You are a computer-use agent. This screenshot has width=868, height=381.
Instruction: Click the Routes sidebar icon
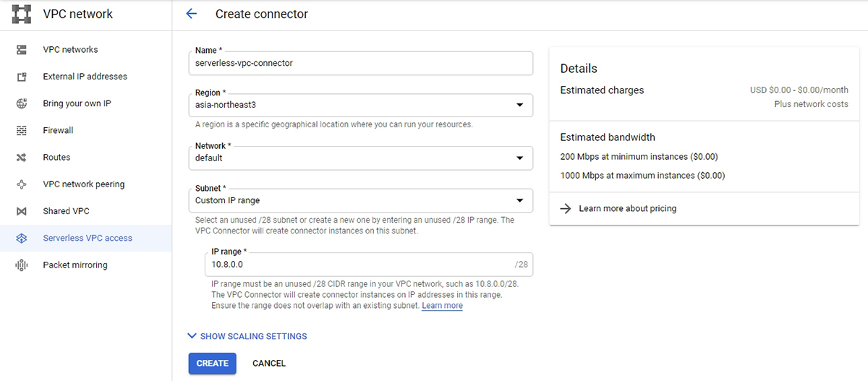pos(22,158)
